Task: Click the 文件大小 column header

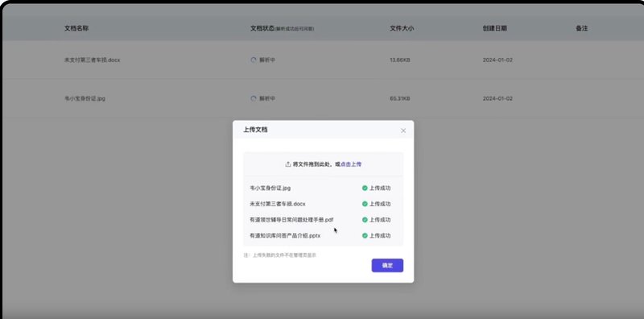Action: [402, 28]
